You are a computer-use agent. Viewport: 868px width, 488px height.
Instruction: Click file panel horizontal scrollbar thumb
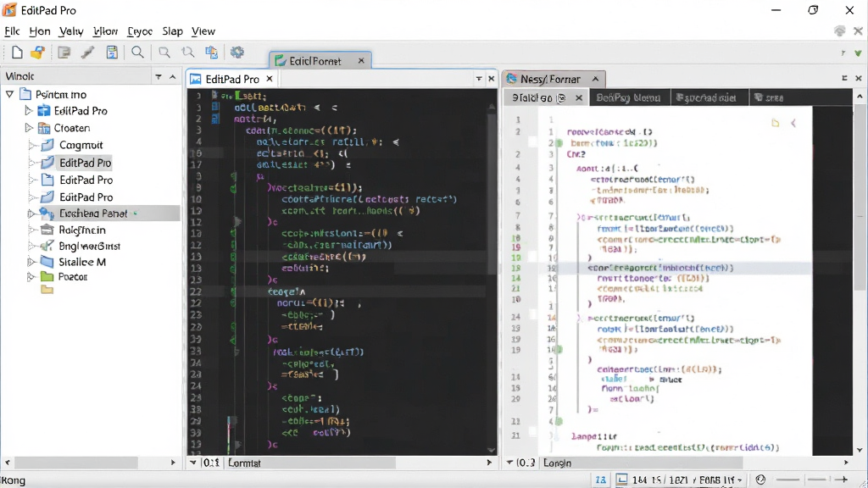click(x=76, y=462)
